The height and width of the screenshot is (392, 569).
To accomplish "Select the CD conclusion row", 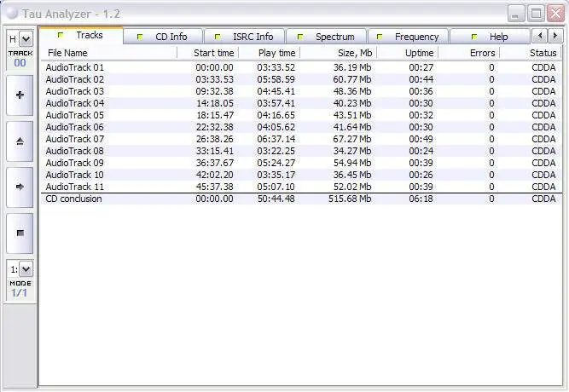I will pyautogui.click(x=301, y=199).
